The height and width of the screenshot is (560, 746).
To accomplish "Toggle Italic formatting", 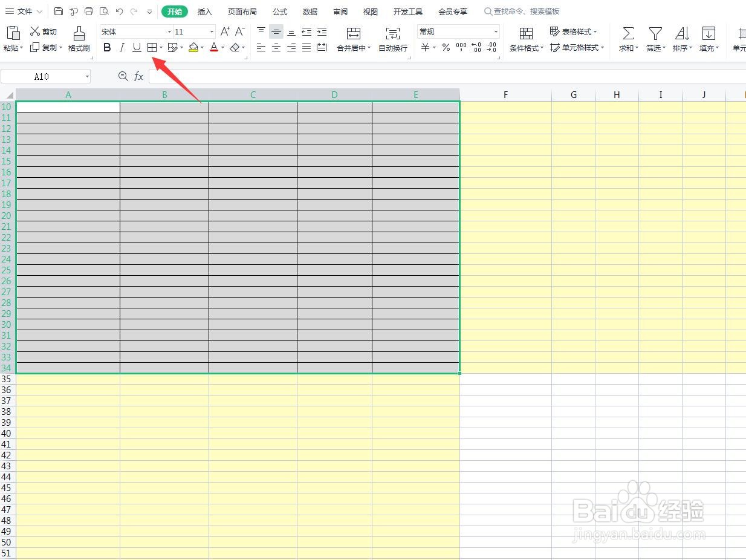I will [122, 47].
